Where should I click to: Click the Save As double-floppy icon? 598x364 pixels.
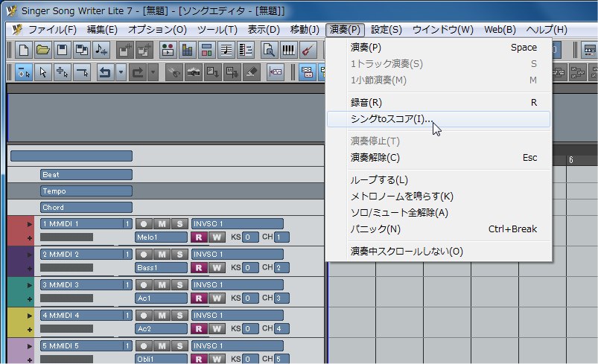[x=82, y=50]
